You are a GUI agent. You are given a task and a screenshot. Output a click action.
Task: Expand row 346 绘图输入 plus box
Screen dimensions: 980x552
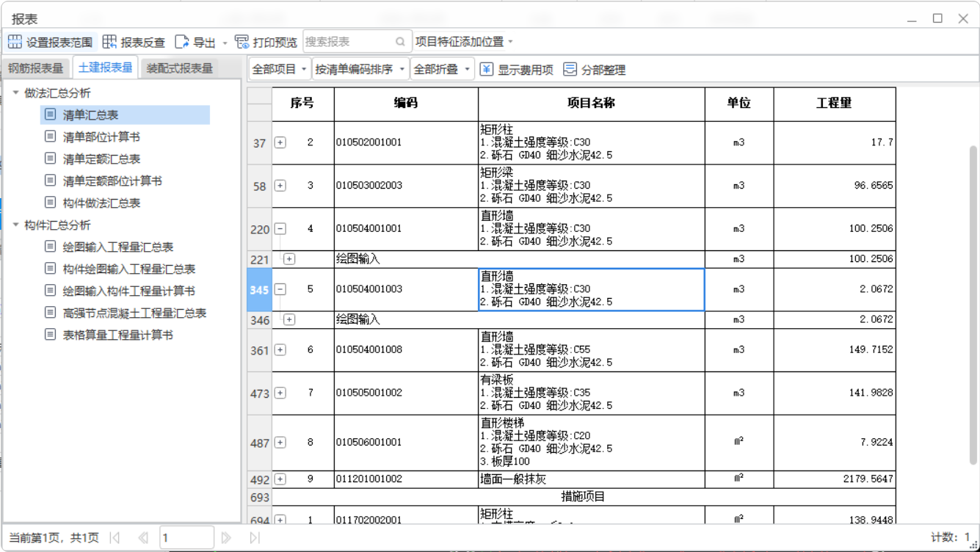289,319
